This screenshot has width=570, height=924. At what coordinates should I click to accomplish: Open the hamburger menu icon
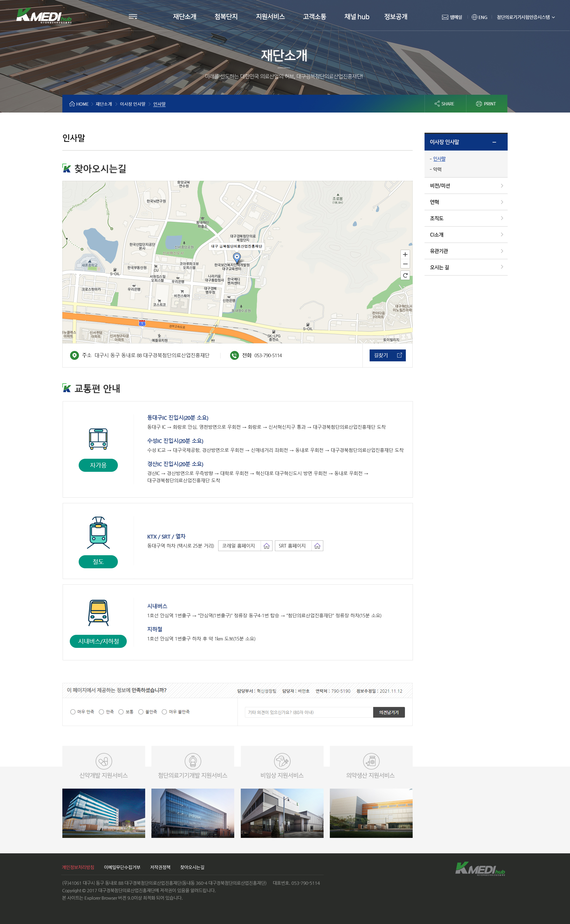[133, 16]
